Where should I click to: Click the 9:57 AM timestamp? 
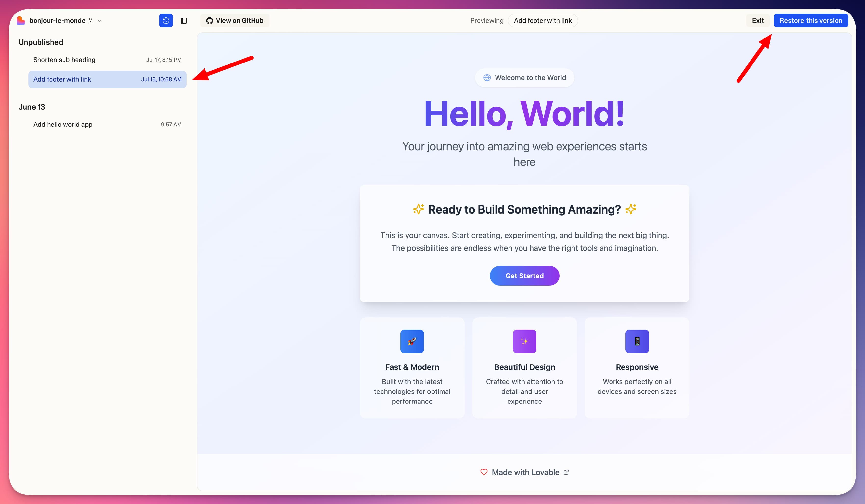tap(171, 125)
